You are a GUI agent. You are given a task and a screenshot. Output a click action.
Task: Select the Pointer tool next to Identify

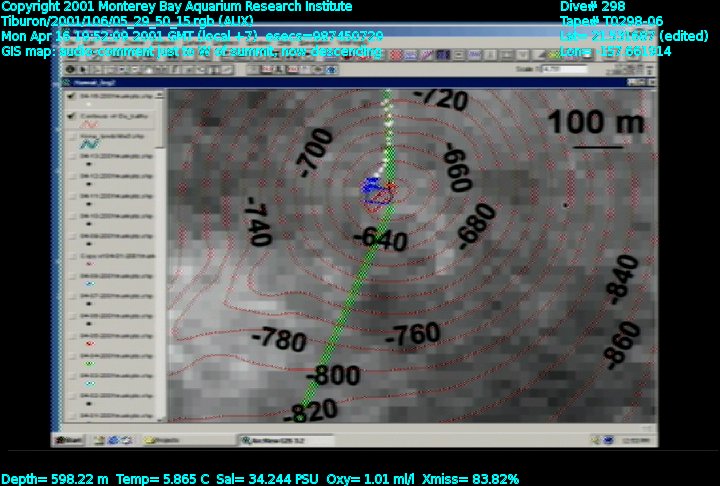point(82,69)
